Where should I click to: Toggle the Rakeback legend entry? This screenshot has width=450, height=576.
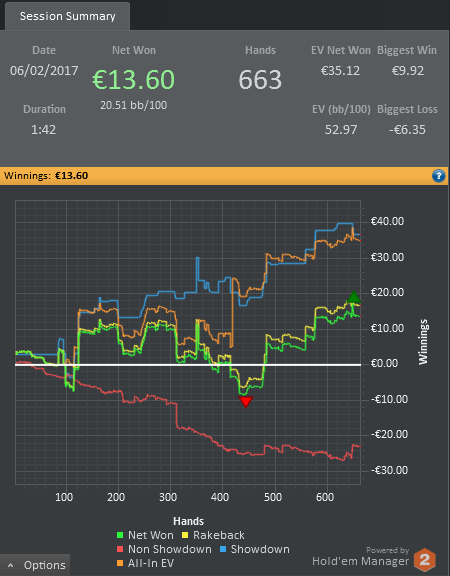tap(213, 535)
